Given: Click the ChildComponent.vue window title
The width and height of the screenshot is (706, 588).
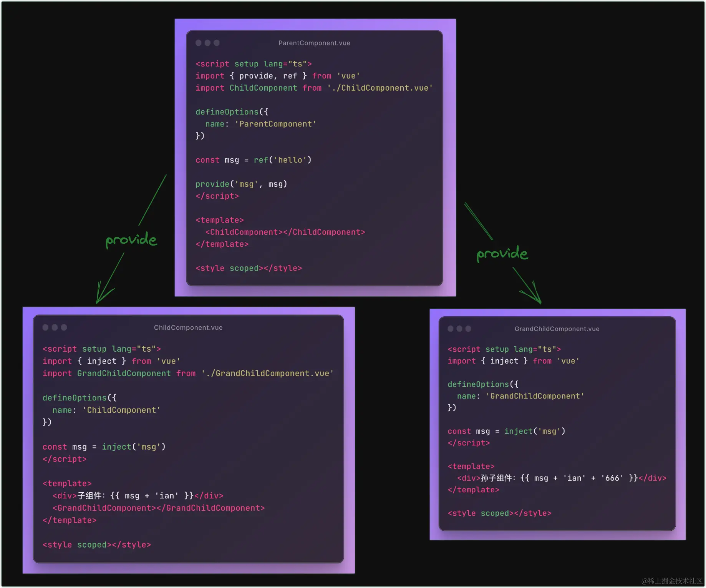Looking at the screenshot, I should click(188, 327).
